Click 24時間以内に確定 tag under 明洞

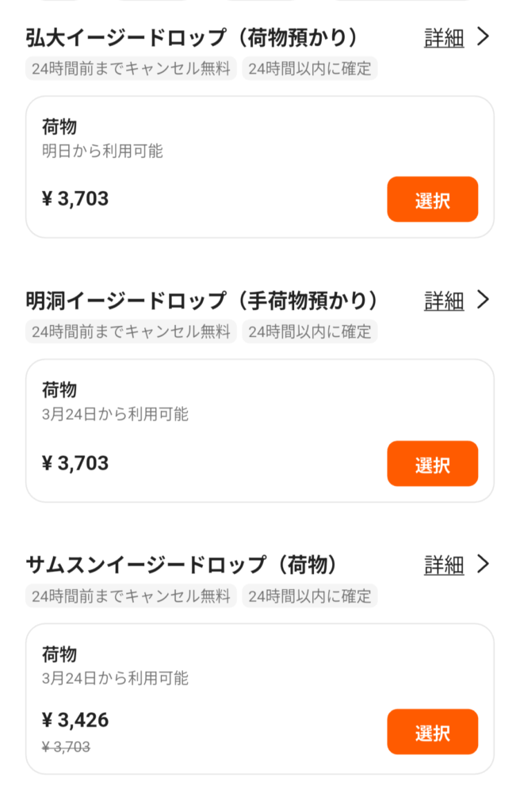(310, 331)
